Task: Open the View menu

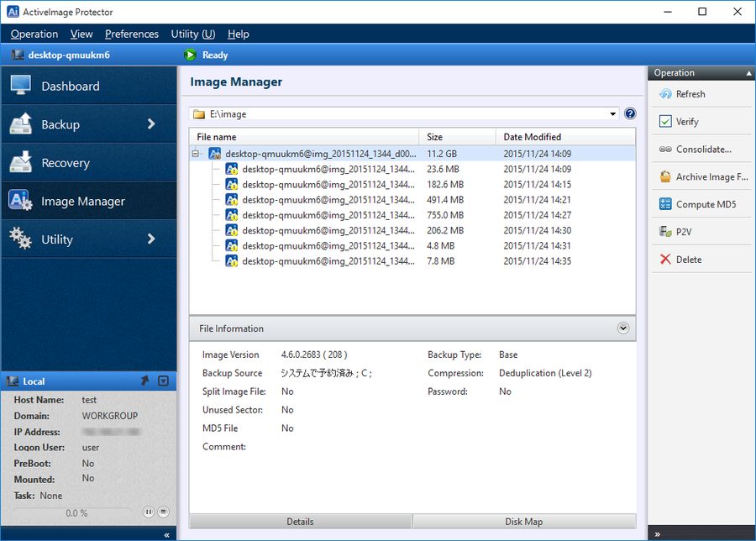Action: coord(81,34)
